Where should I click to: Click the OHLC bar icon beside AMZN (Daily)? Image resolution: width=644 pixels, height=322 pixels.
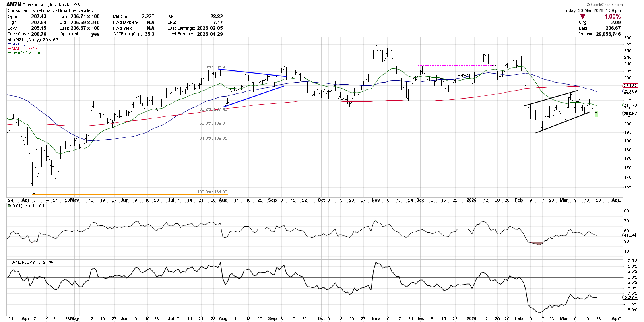[x=10, y=40]
